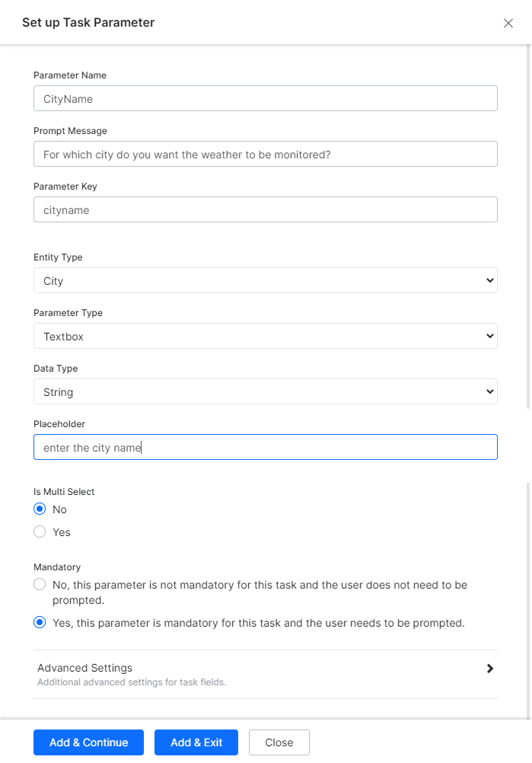Click the Entity Type dropdown arrow
Image resolution: width=532 pixels, height=763 pixels.
coord(489,280)
